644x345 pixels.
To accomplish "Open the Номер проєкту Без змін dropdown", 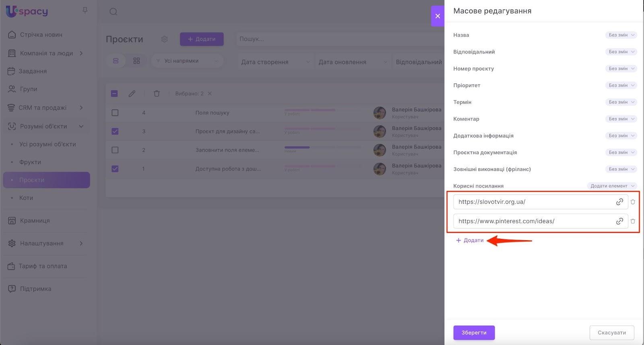I will tap(621, 69).
